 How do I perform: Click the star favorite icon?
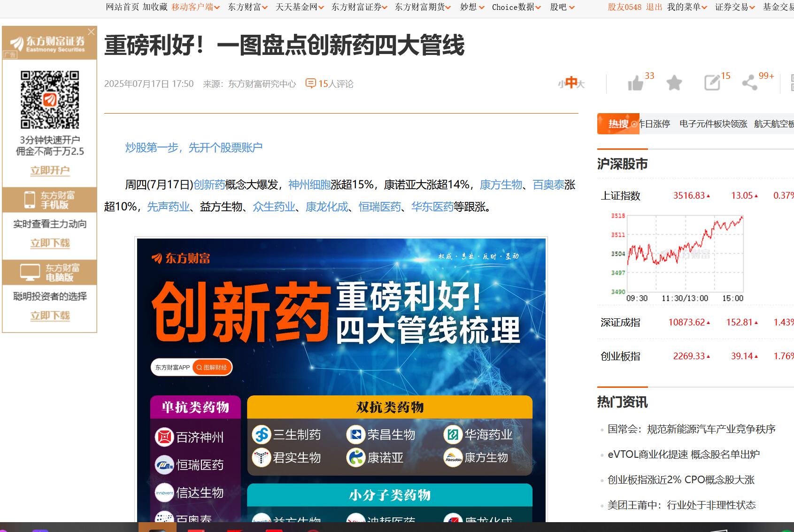(x=674, y=83)
